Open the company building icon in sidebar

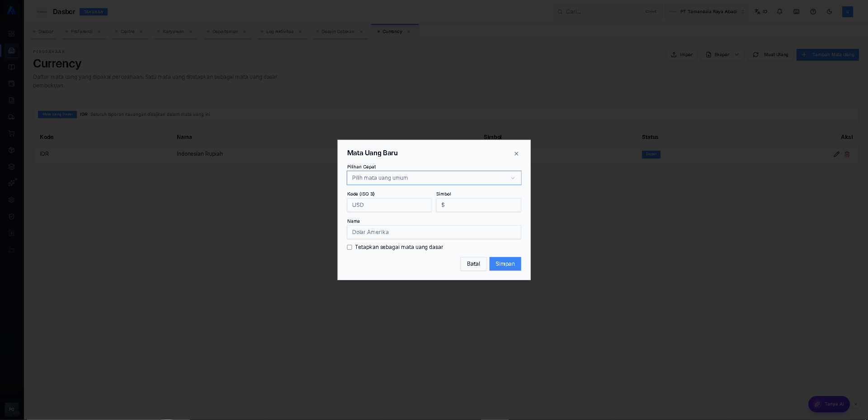(12, 50)
